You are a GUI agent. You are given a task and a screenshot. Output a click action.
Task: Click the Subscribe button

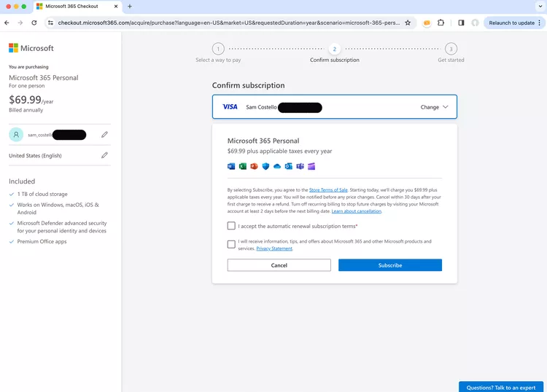point(390,265)
